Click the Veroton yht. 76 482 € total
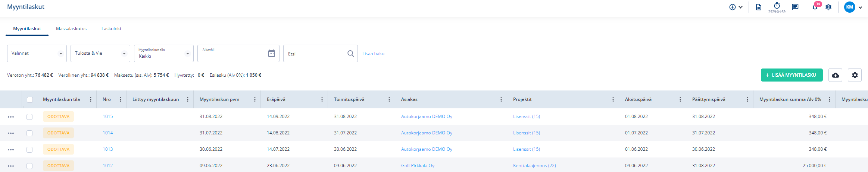This screenshot has width=868, height=172. tap(30, 75)
